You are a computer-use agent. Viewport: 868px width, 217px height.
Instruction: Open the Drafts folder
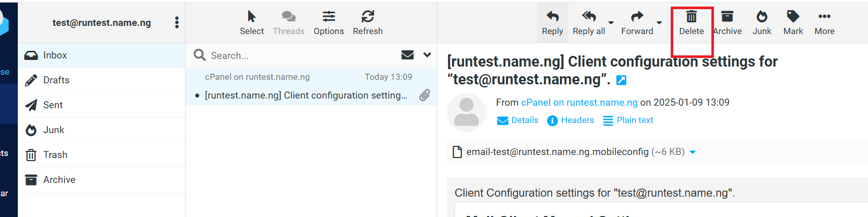pos(56,80)
